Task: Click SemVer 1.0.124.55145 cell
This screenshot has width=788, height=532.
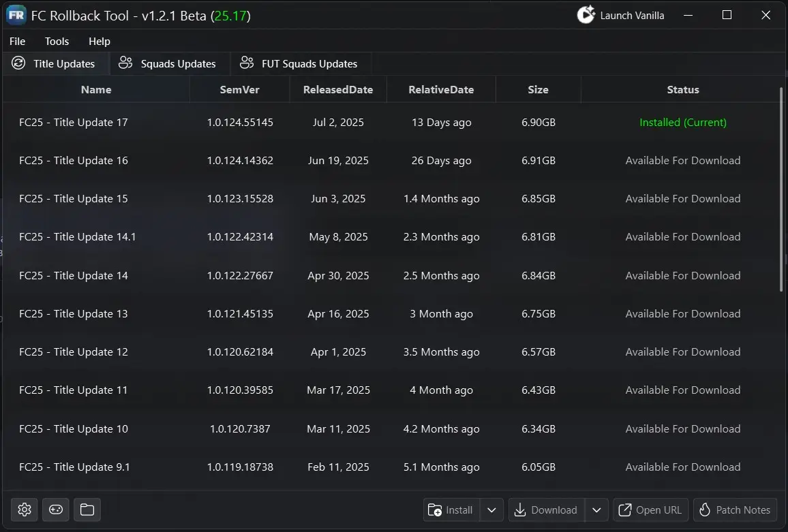Action: pyautogui.click(x=240, y=122)
